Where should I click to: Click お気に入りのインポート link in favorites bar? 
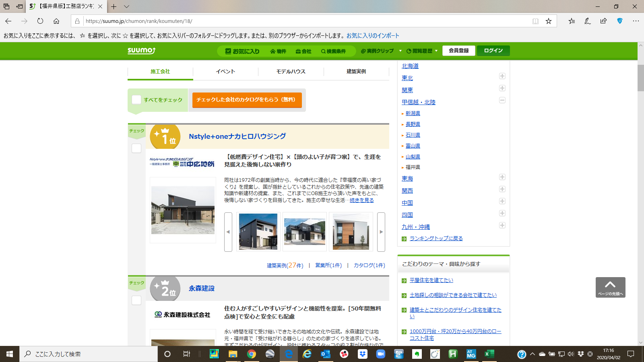point(373,35)
